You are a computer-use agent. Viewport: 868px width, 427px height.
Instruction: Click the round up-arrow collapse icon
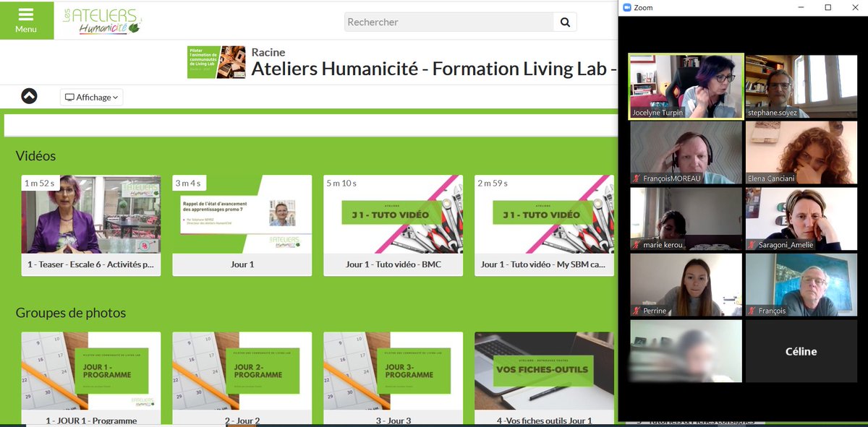[x=29, y=96]
